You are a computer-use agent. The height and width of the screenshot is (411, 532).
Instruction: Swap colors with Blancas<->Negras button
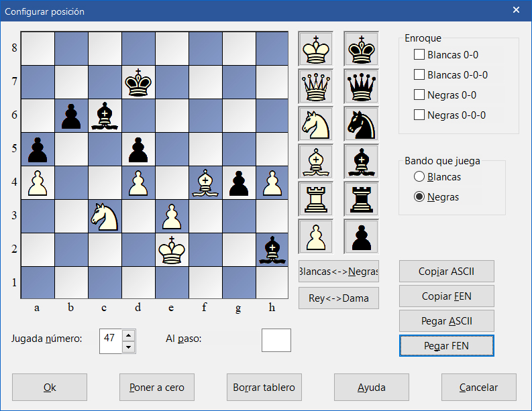point(339,272)
